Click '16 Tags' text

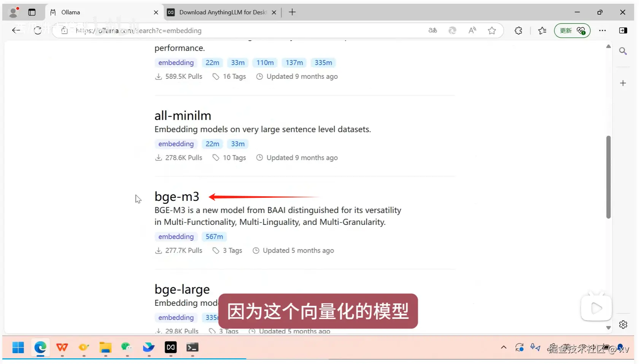pyautogui.click(x=234, y=76)
